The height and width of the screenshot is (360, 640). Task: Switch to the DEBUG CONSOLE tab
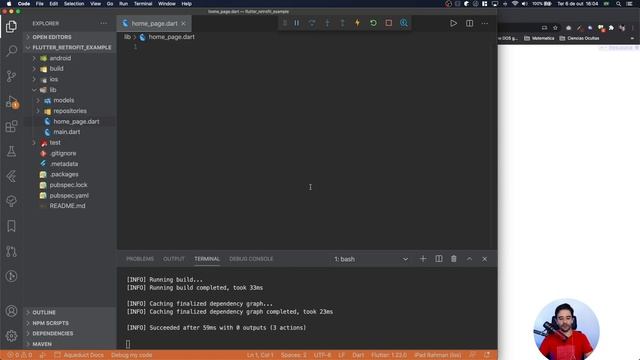(x=251, y=259)
